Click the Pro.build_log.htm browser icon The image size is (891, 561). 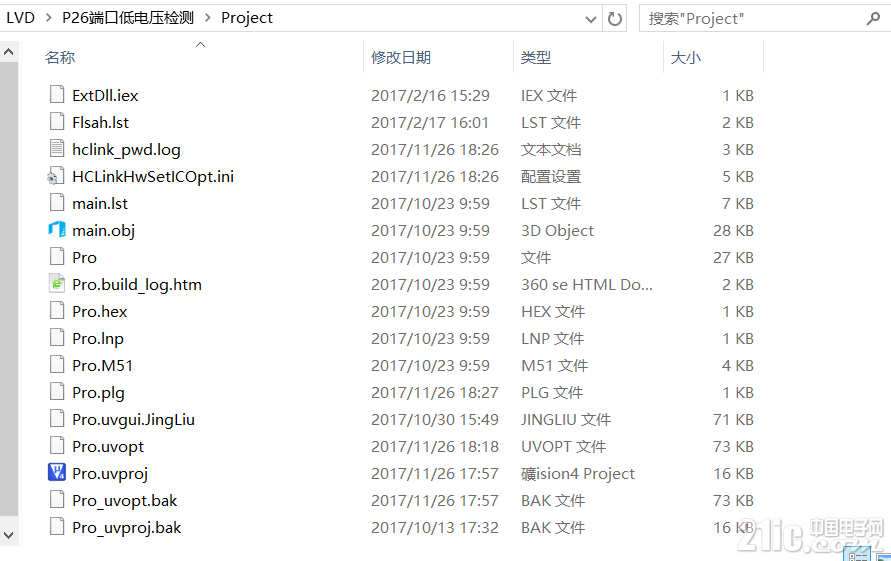[x=57, y=284]
